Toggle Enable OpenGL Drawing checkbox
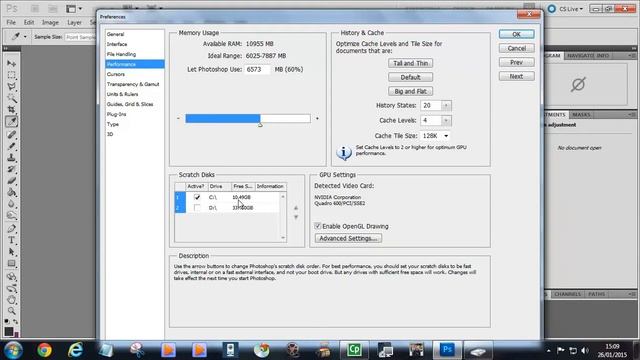The width and height of the screenshot is (640, 360). (318, 226)
